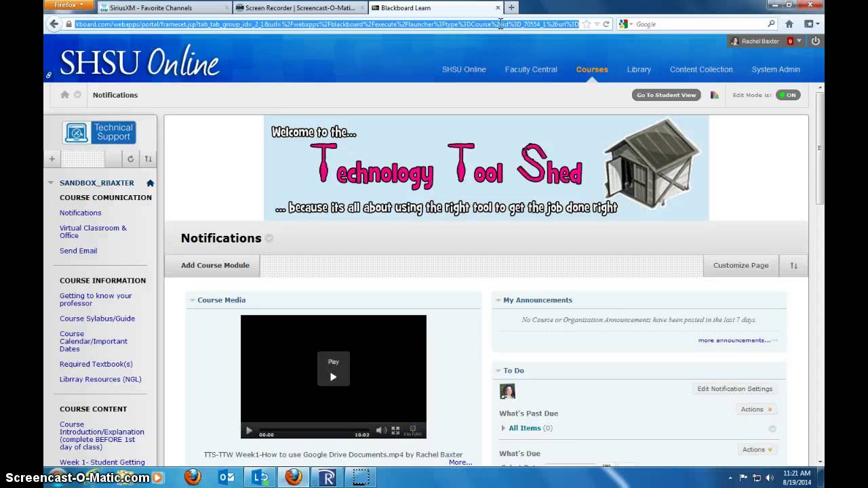This screenshot has width=868, height=488.
Task: Open Actions menu for What's Due
Action: click(757, 449)
